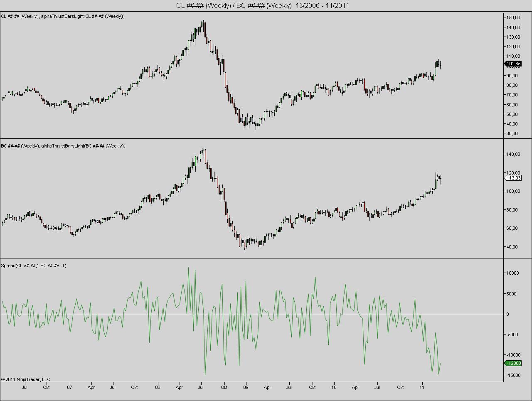
Task: Click the 08 year label on time axis
Action: [158, 387]
